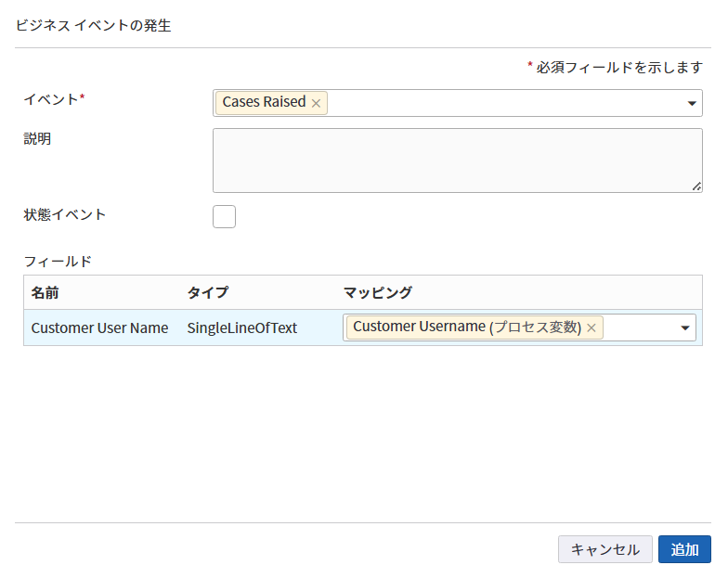Grab the 説明 textarea resize handle

pos(696,186)
